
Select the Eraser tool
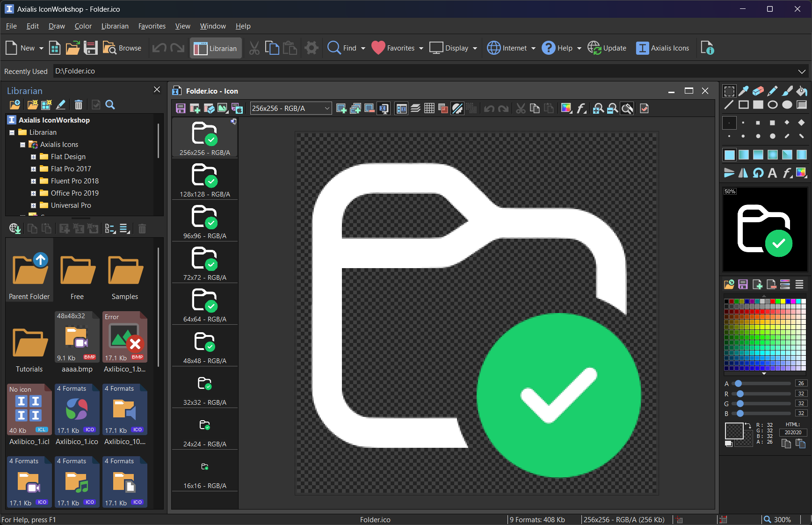[758, 92]
